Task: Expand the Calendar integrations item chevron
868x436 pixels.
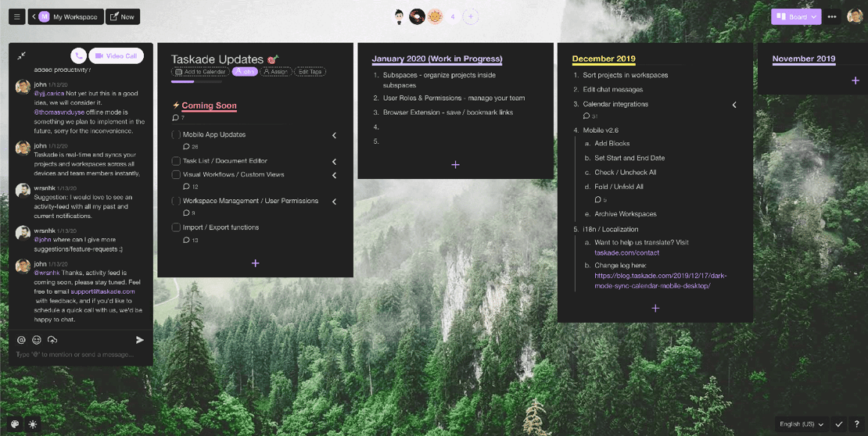Action: point(733,105)
